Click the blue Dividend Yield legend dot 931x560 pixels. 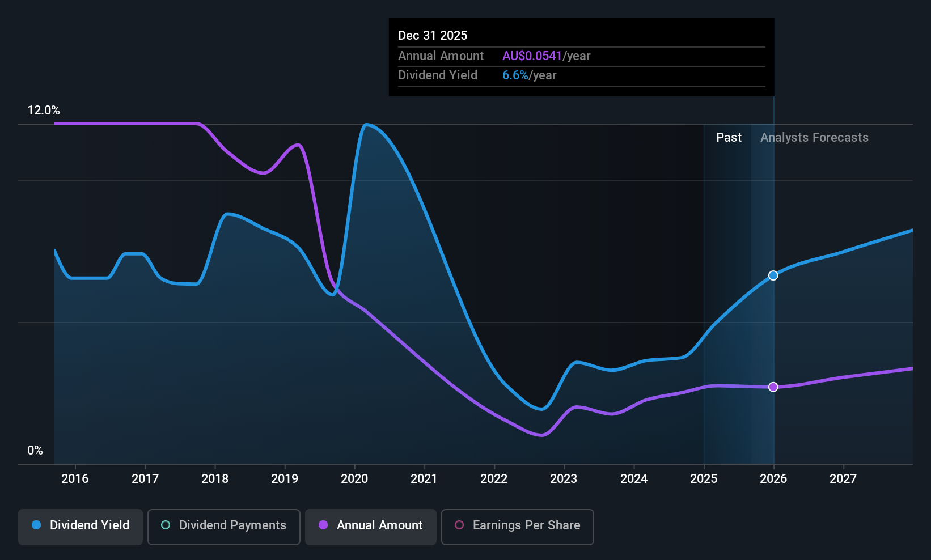[36, 525]
